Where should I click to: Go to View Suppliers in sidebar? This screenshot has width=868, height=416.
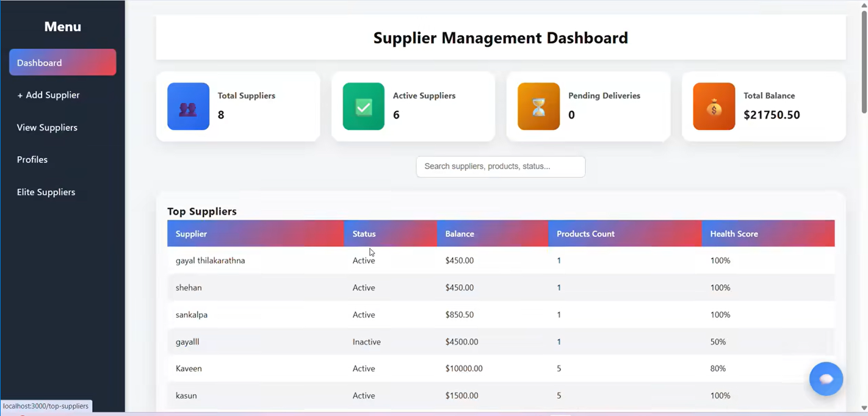pos(47,127)
